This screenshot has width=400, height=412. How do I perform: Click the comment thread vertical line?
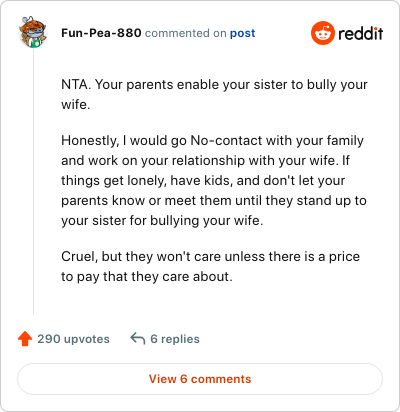pyautogui.click(x=33, y=182)
